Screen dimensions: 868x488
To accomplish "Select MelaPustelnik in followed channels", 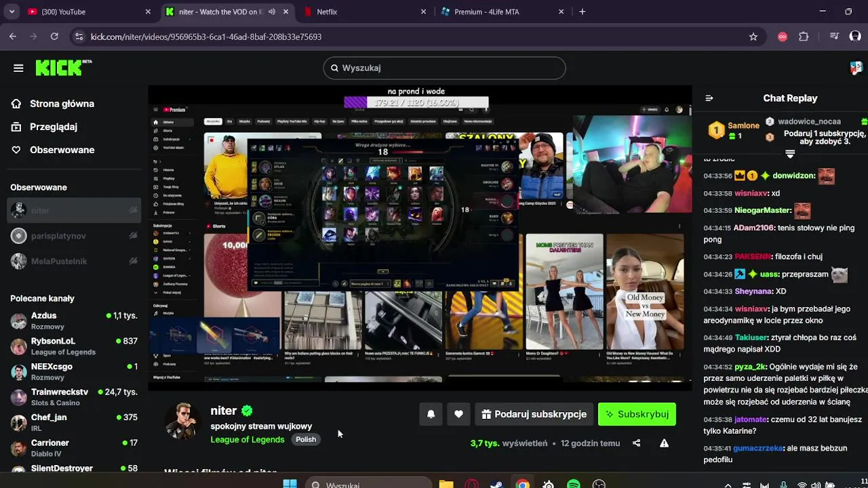I will pos(74,261).
